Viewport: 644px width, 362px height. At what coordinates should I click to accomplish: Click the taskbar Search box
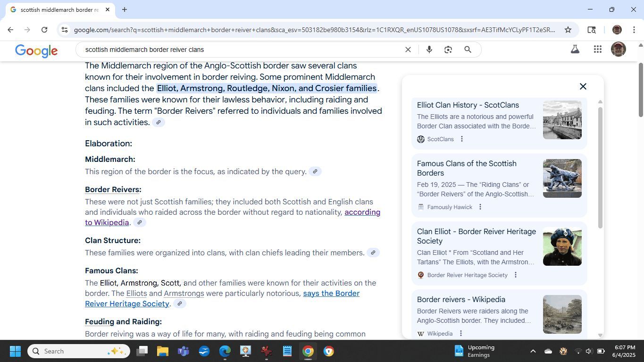pyautogui.click(x=78, y=351)
